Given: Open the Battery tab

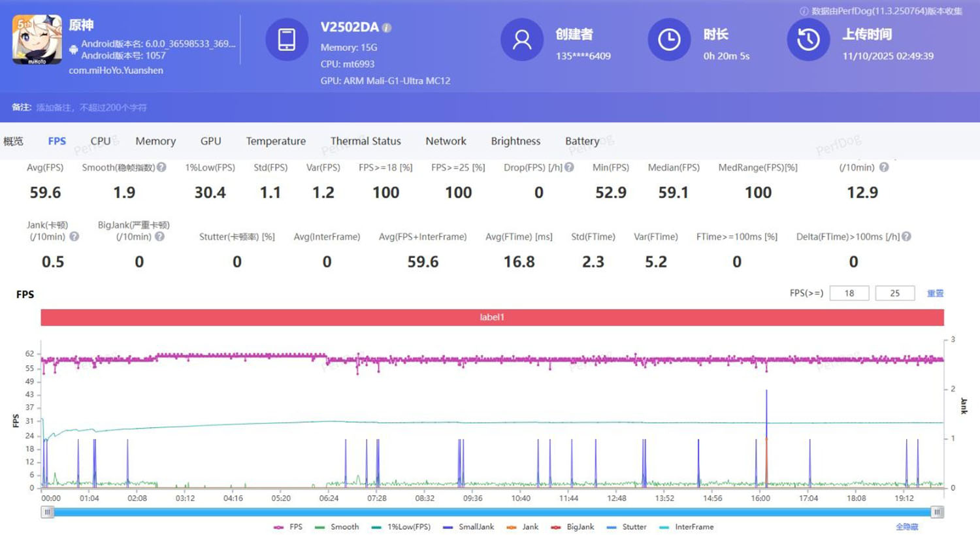Looking at the screenshot, I should (x=581, y=141).
